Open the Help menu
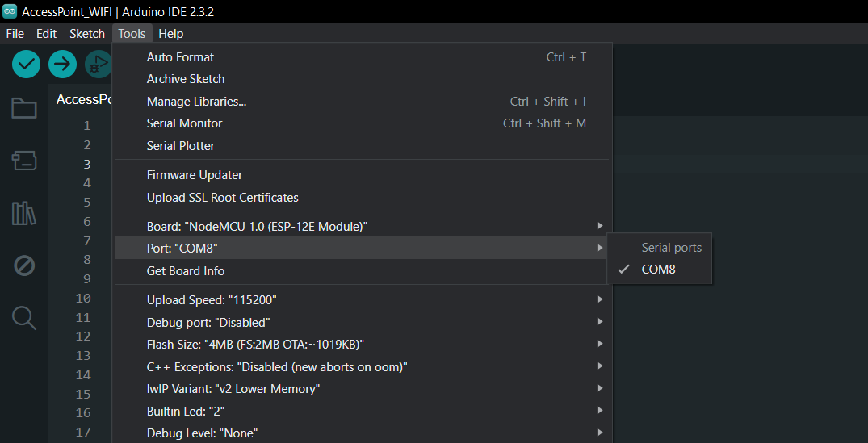This screenshot has width=868, height=443. (x=170, y=33)
